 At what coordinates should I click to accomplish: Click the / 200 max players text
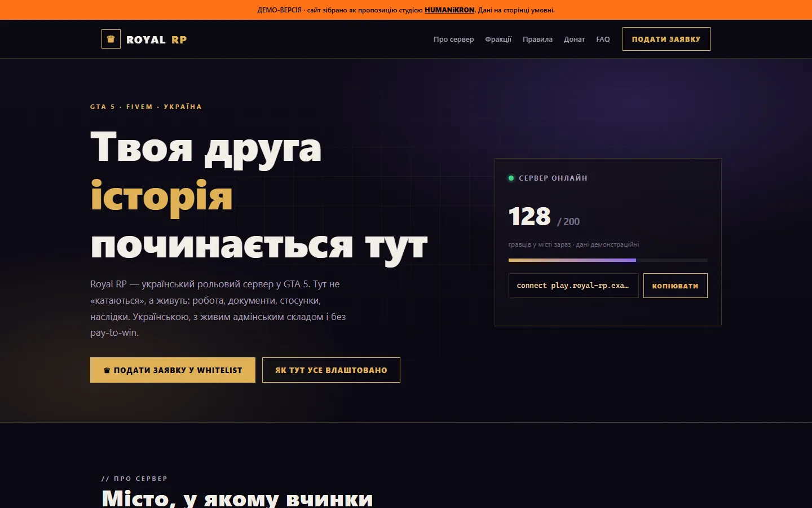pos(568,222)
